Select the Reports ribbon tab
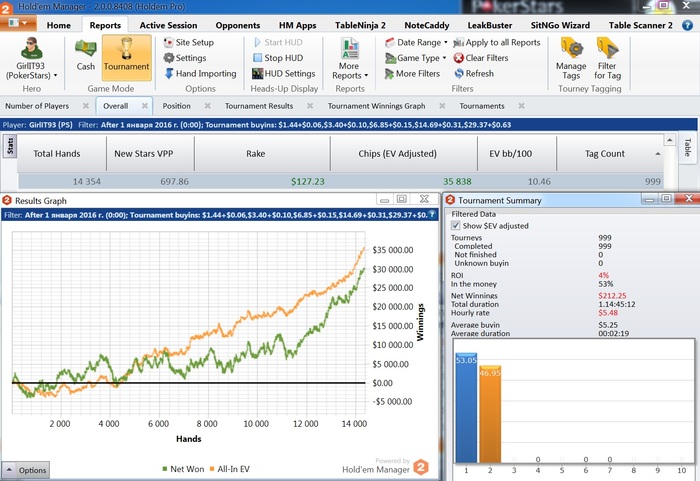This screenshot has width=700, height=481. (x=105, y=25)
